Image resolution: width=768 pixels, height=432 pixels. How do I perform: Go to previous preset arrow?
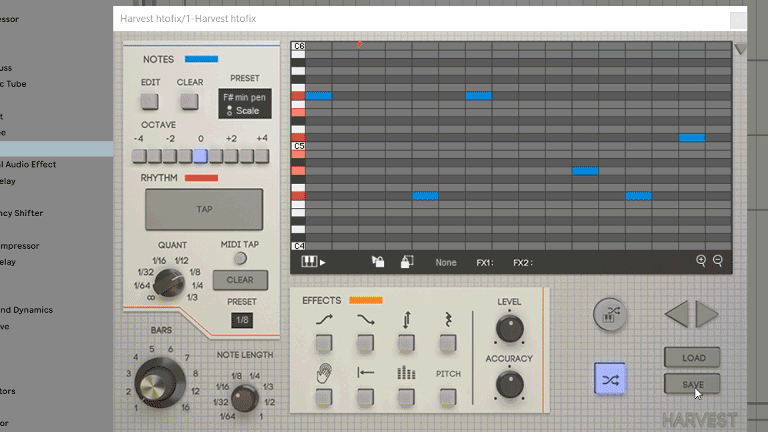pyautogui.click(x=676, y=314)
